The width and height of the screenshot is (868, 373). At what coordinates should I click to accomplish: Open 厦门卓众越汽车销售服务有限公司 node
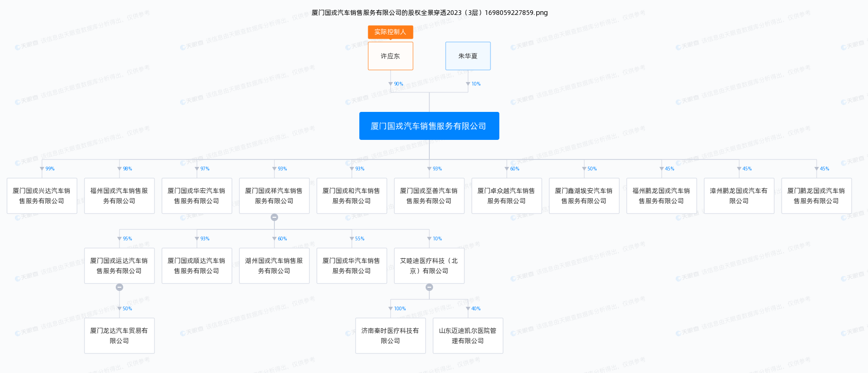click(507, 196)
